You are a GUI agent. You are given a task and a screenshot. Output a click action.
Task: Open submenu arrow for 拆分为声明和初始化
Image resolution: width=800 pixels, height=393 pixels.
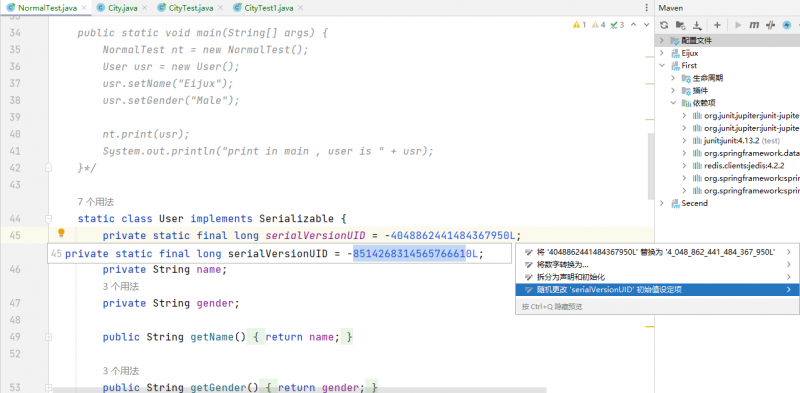click(789, 277)
